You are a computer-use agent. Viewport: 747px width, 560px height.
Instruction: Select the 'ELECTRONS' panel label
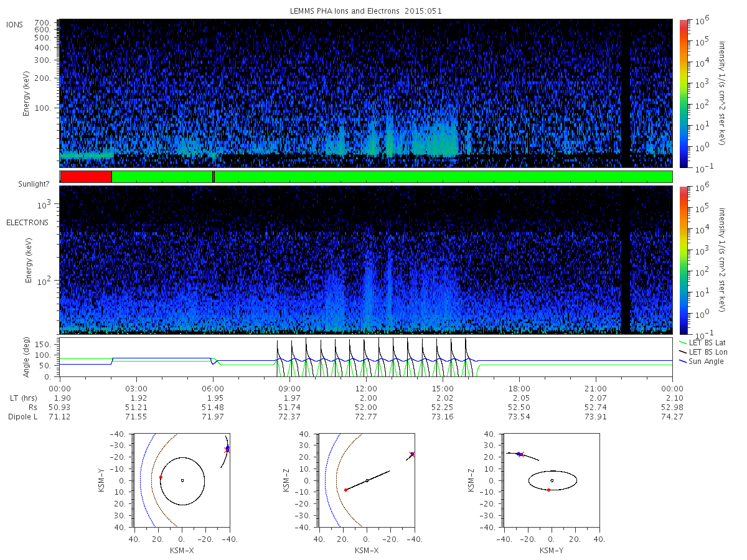point(27,222)
